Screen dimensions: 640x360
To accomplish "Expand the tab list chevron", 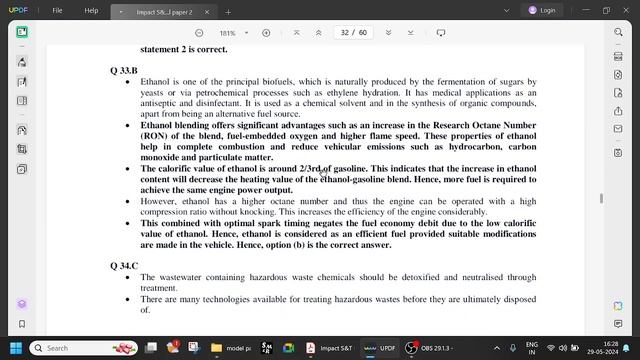I will click(507, 11).
